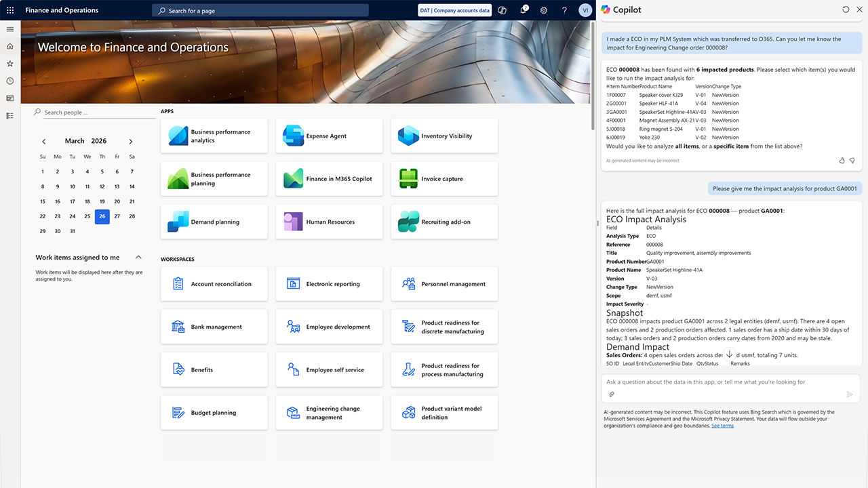
Task: Open Employee self service workspace
Action: coord(330,370)
